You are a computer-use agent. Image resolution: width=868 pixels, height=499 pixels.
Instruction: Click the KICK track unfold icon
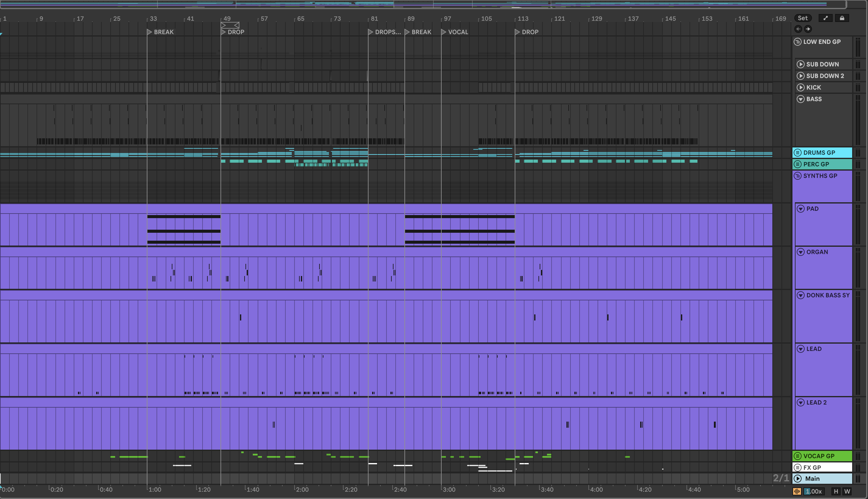pos(800,87)
